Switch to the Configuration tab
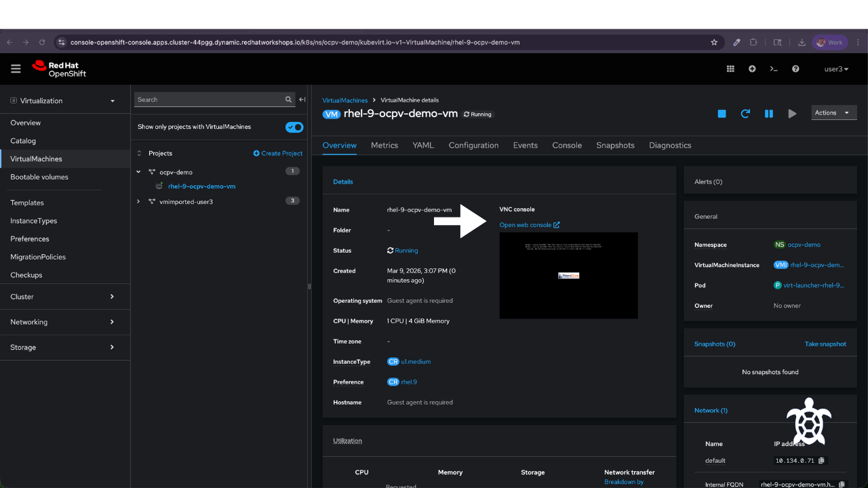This screenshot has width=868, height=488. [x=473, y=145]
